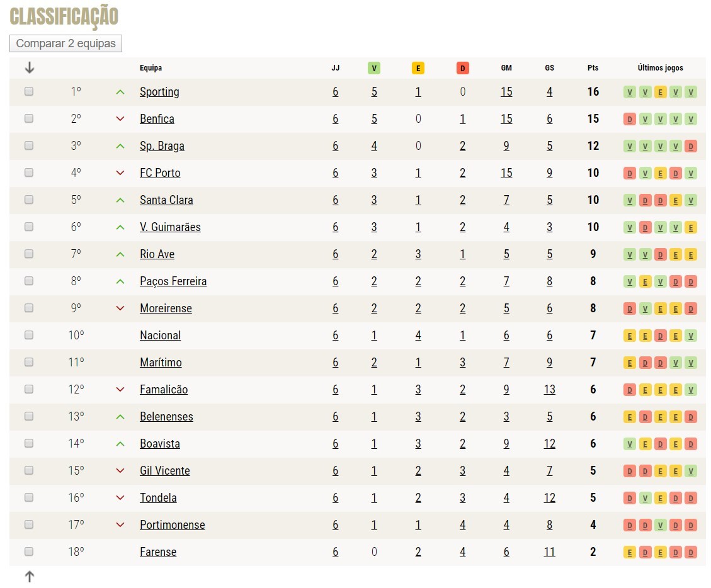Click the red D losses column header badge

pyautogui.click(x=463, y=68)
